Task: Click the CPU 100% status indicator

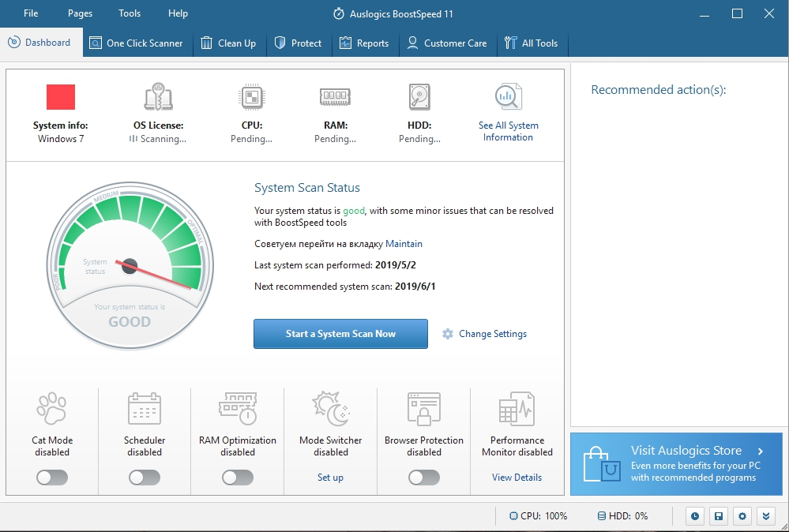Action: (538, 516)
